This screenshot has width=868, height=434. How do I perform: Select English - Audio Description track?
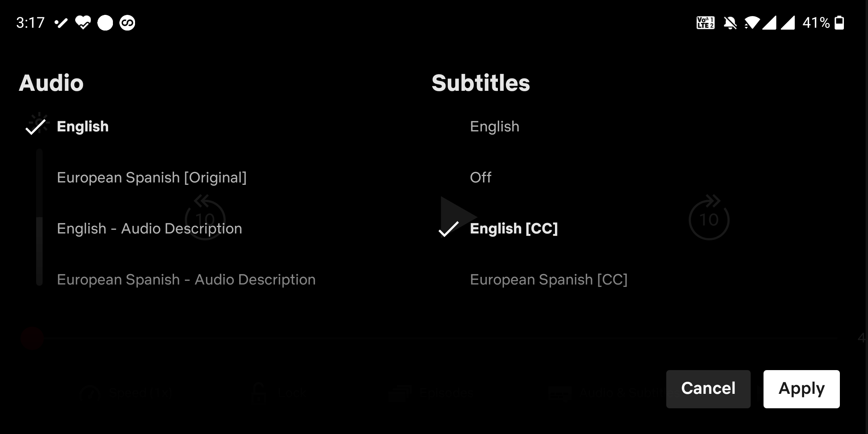pyautogui.click(x=149, y=228)
